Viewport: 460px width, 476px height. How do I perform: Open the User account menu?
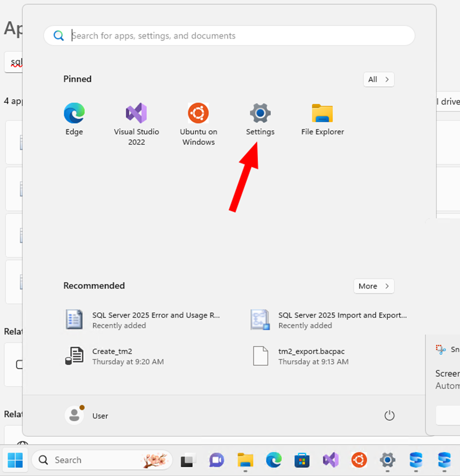coord(87,416)
